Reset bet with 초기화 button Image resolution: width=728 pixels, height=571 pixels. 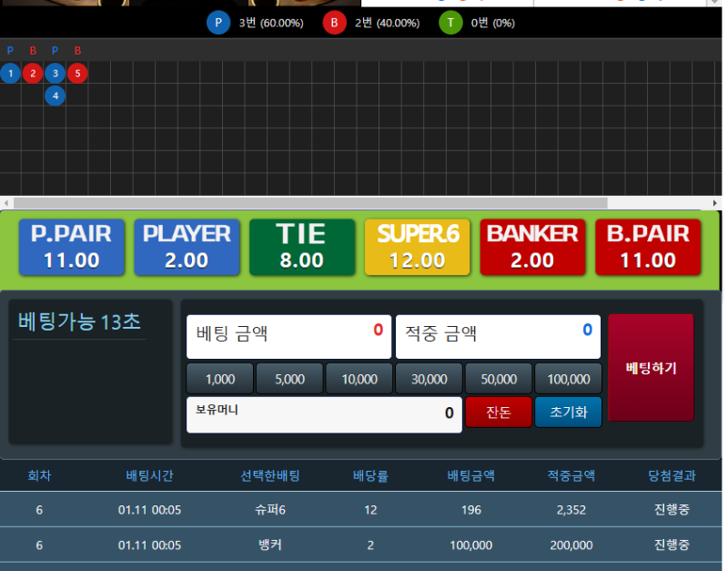point(568,413)
